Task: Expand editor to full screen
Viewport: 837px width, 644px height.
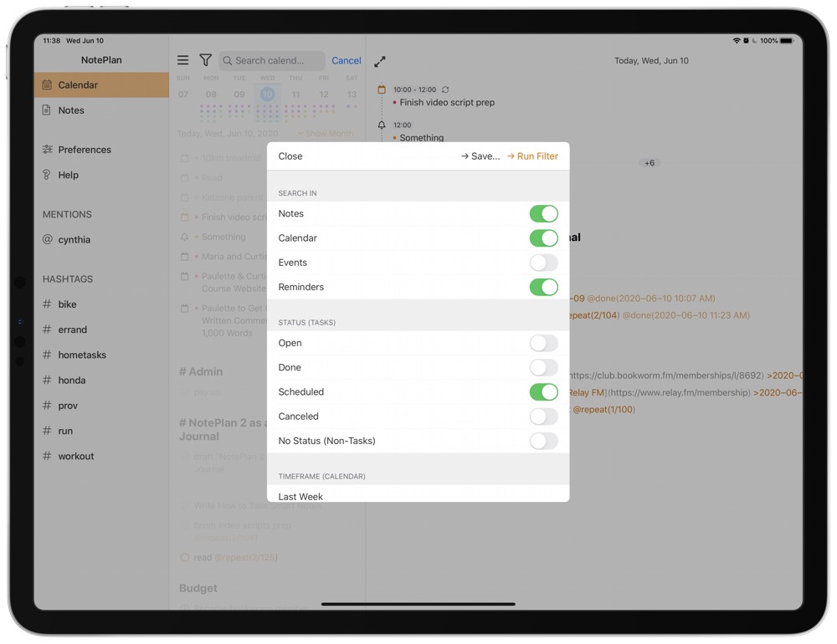Action: (x=380, y=61)
